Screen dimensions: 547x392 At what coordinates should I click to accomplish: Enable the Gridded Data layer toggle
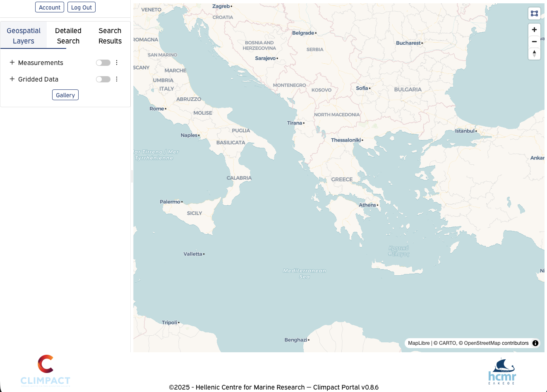[x=103, y=79]
